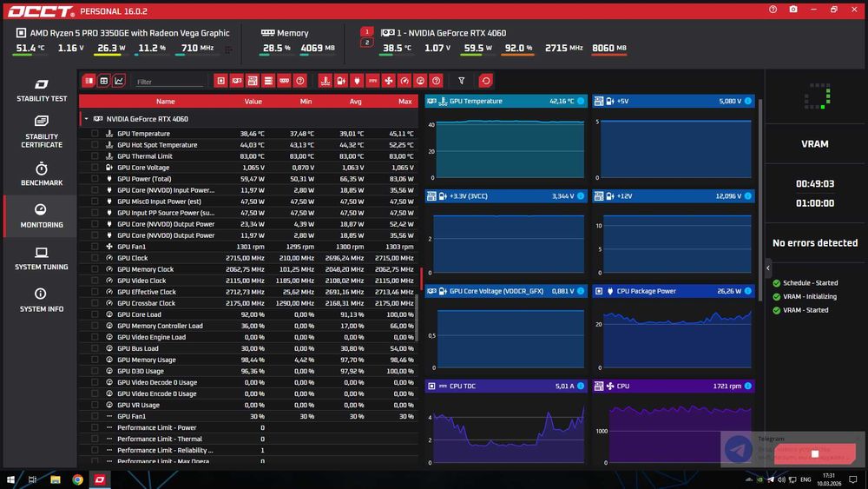
Task: Toggle clock frequency sensor type filter
Action: click(x=404, y=81)
